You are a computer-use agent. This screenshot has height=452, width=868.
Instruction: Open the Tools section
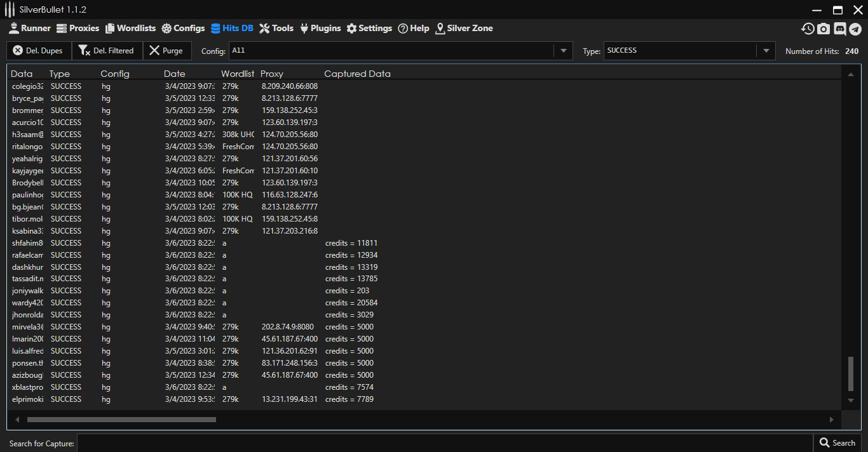point(276,29)
